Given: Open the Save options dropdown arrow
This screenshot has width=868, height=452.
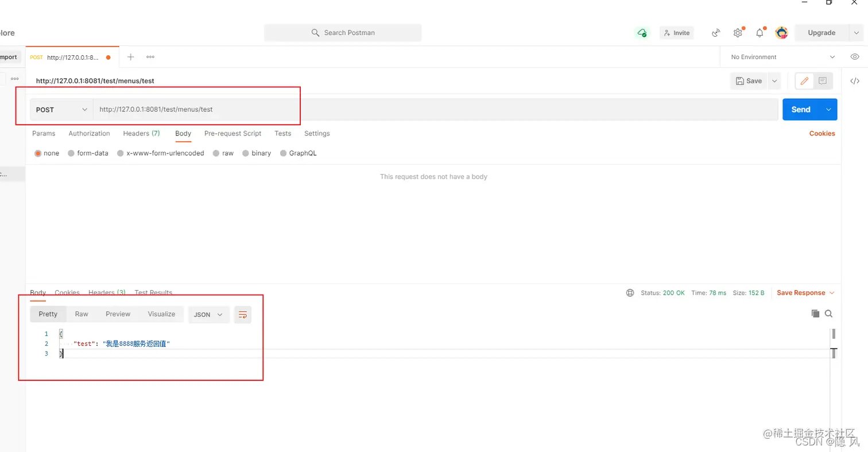Looking at the screenshot, I should [775, 81].
